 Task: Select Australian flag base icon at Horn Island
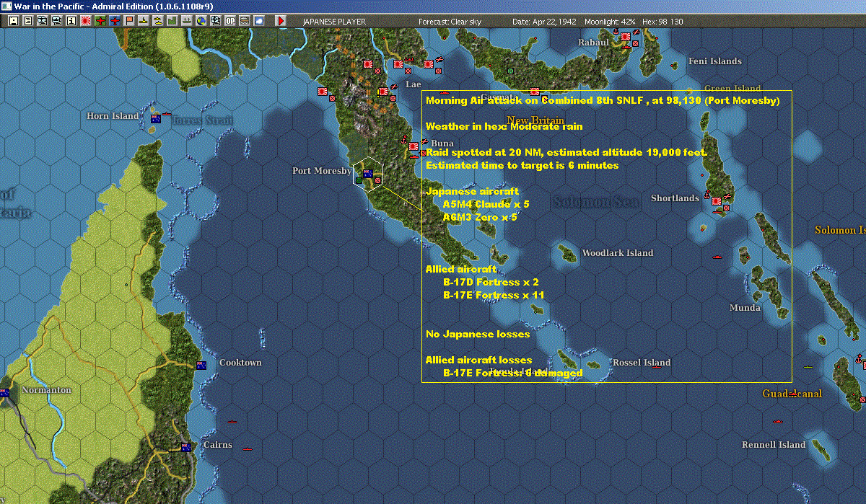pos(155,118)
